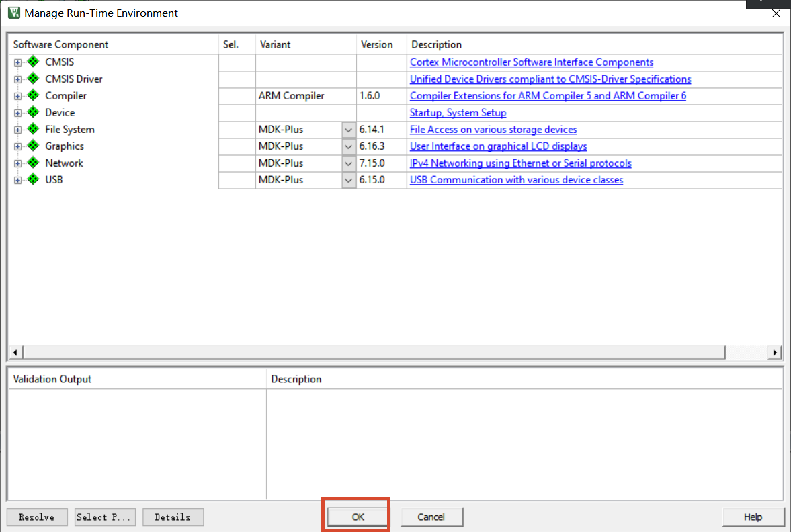The width and height of the screenshot is (791, 532).
Task: Open Unified Device Drivers CMSIS-Driver link
Action: [550, 79]
